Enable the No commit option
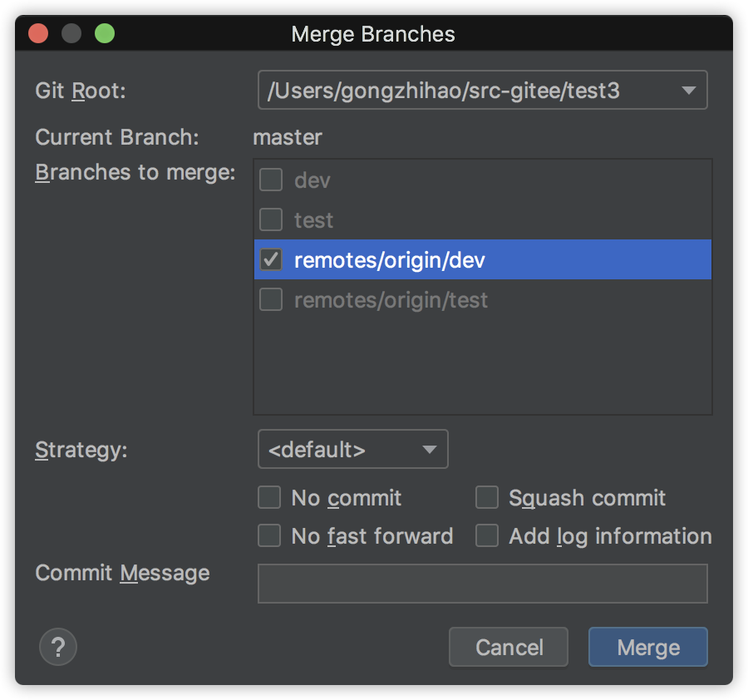 (269, 498)
